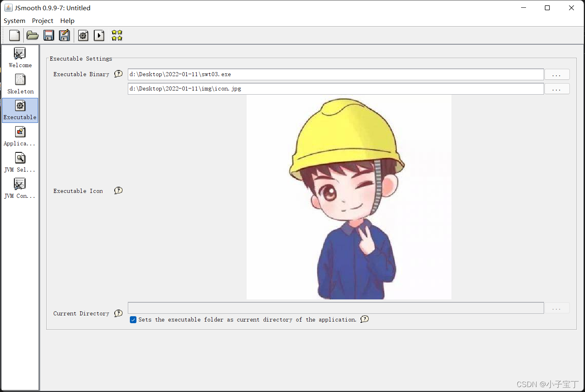Open the JVM Configuration panel
Image resolution: width=585 pixels, height=392 pixels.
(x=20, y=188)
